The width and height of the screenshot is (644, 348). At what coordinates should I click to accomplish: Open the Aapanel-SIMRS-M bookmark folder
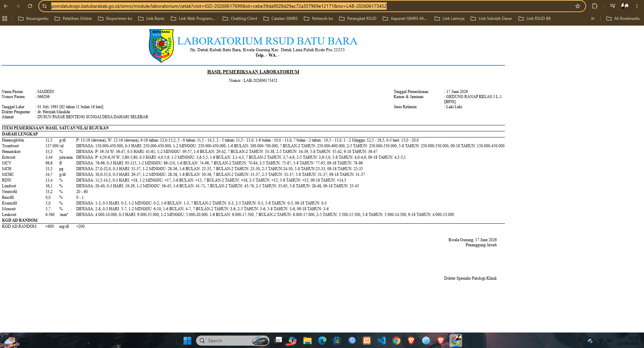click(x=405, y=19)
